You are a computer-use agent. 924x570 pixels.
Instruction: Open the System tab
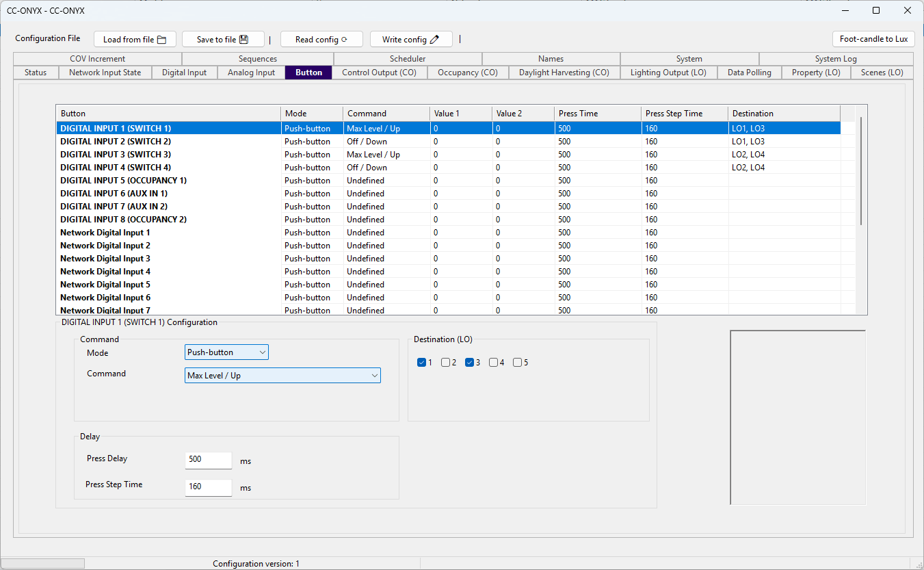(x=689, y=59)
